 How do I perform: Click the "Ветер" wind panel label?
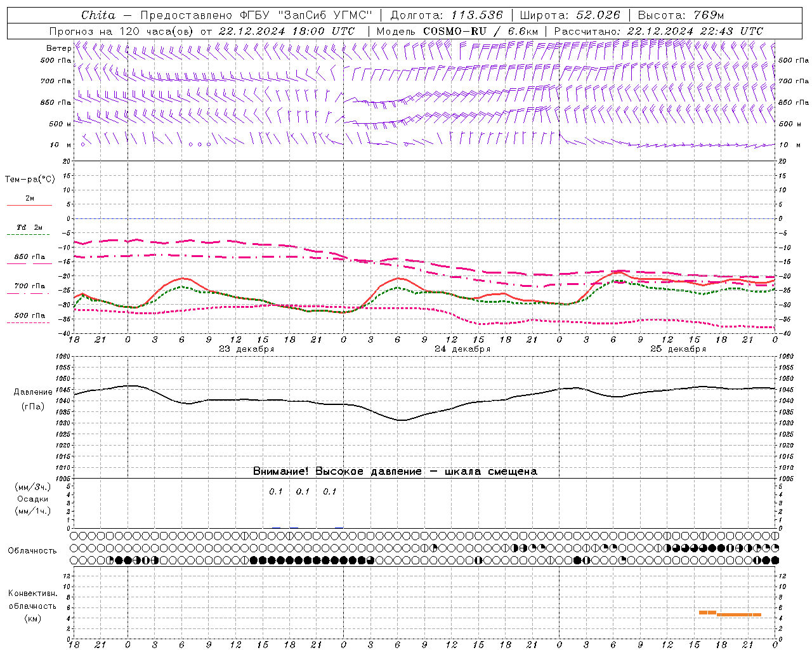(58, 48)
